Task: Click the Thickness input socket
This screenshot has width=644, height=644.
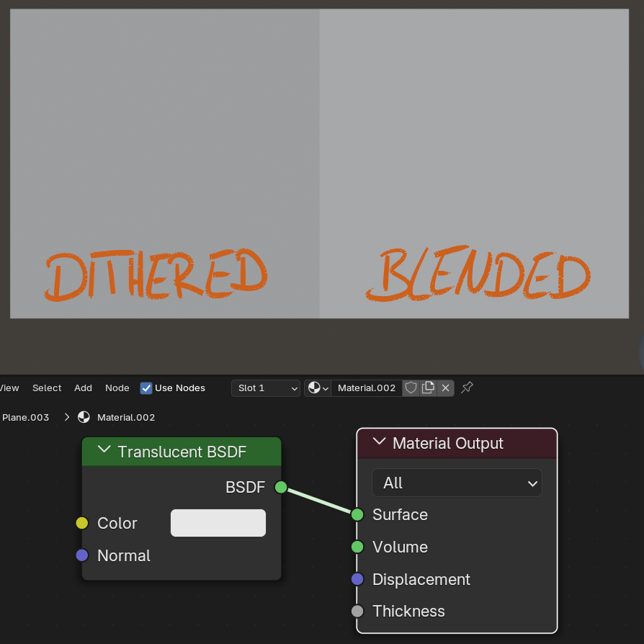Action: click(x=357, y=611)
